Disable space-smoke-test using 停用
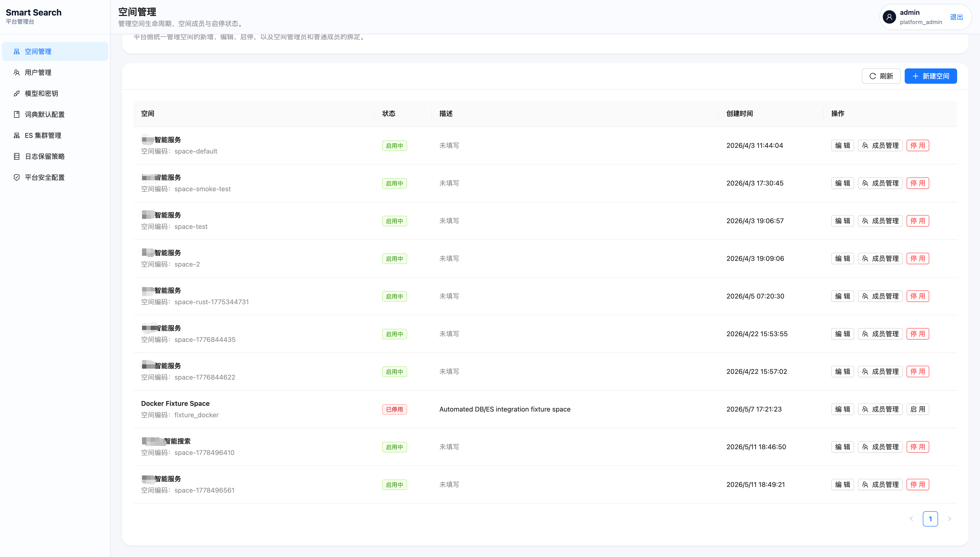The image size is (980, 557). (x=917, y=183)
